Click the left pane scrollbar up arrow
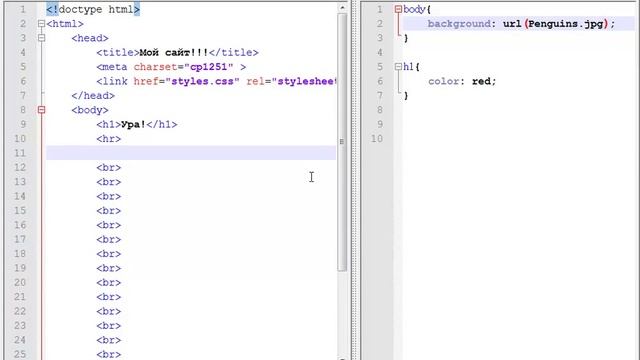Image resolution: width=640 pixels, height=360 pixels. [x=342, y=7]
